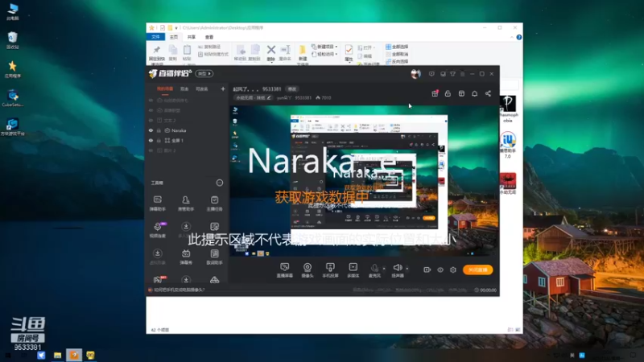Open the 弹幕助手 tool

tap(157, 203)
